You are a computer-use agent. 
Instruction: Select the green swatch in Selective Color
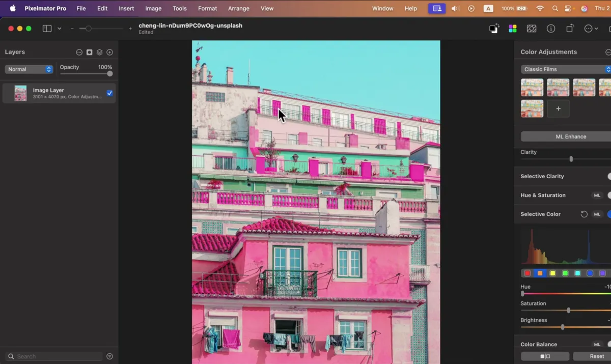565,273
